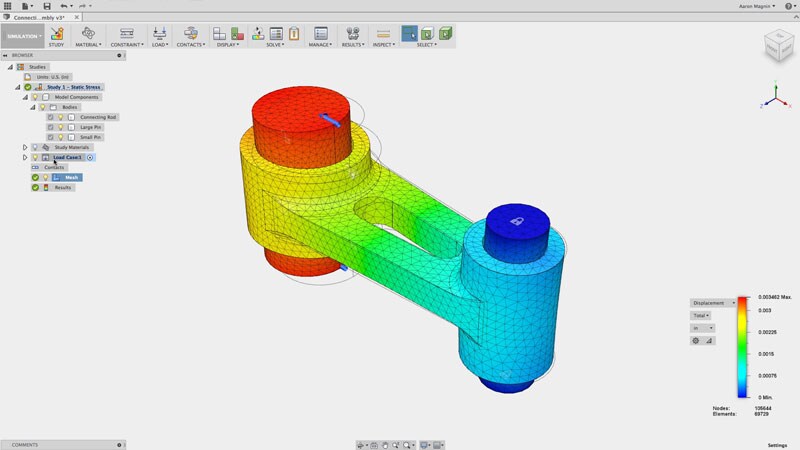The image size is (800, 450).
Task: Open the RESULTS menu
Action: [x=353, y=45]
